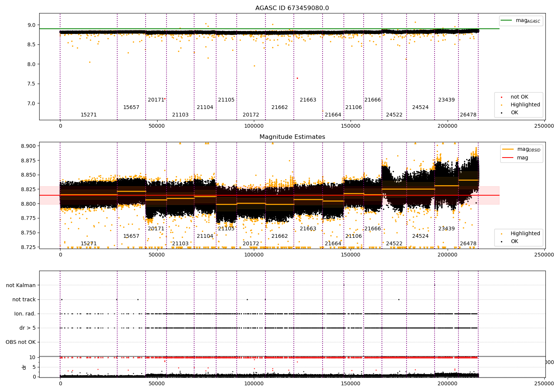
Task: Click OBSID label 15271 in Magnitude Estimates plot
Action: [88, 243]
